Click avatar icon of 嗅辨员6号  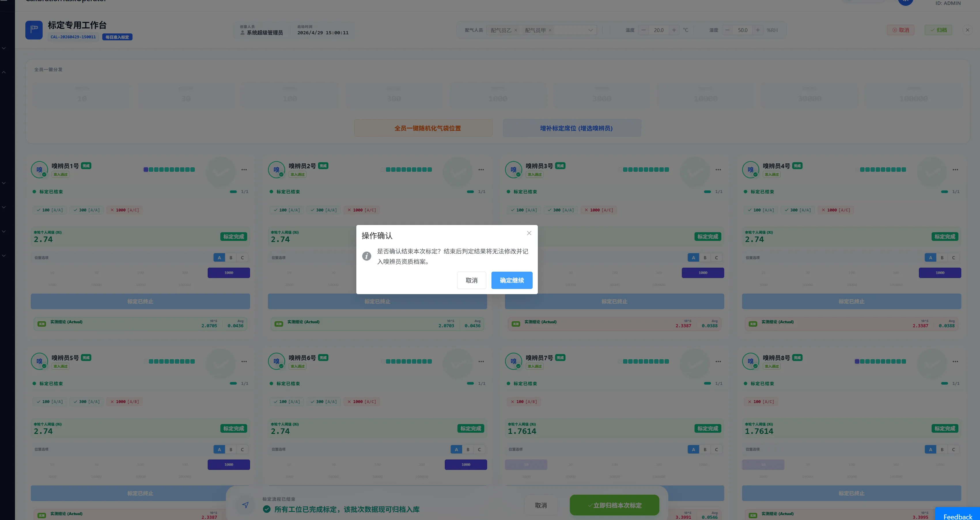tap(276, 361)
